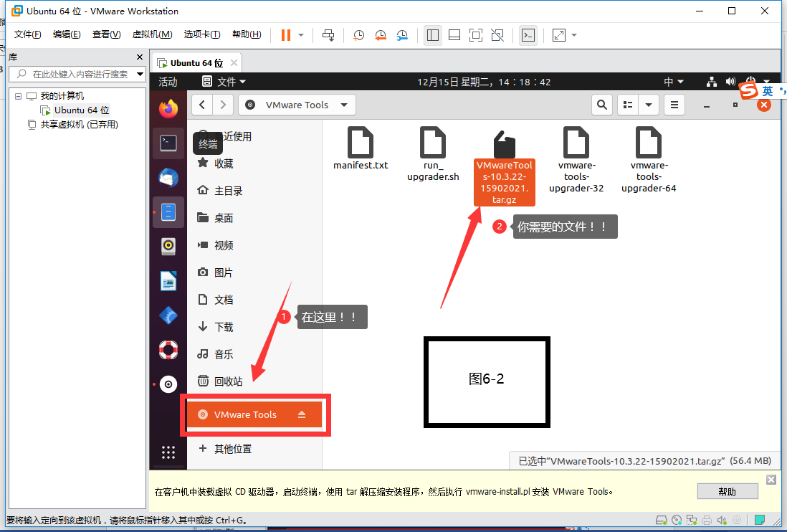Click the file manager search icon
Screen dimensions: 787x532
[x=602, y=105]
